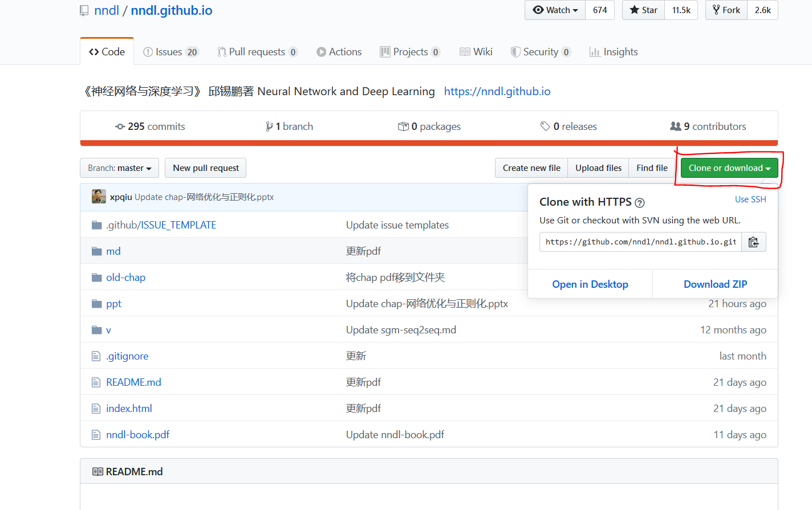The height and width of the screenshot is (510, 812).
Task: Open the Watch notifications dropdown arrow
Action: 575,10
